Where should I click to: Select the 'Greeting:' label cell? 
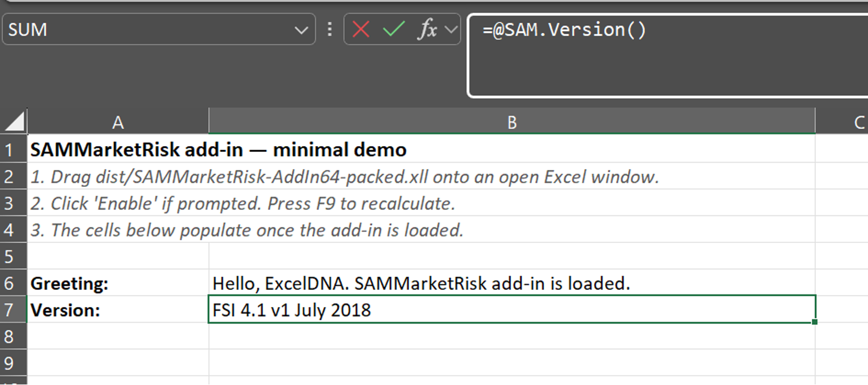(118, 282)
